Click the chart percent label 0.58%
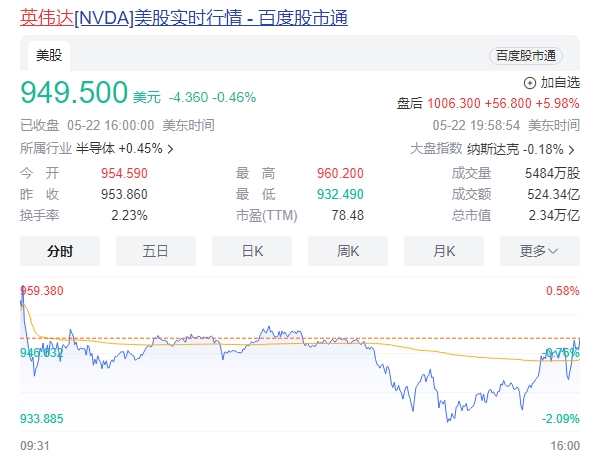Screen dimensions: 602x458 [x=563, y=291]
